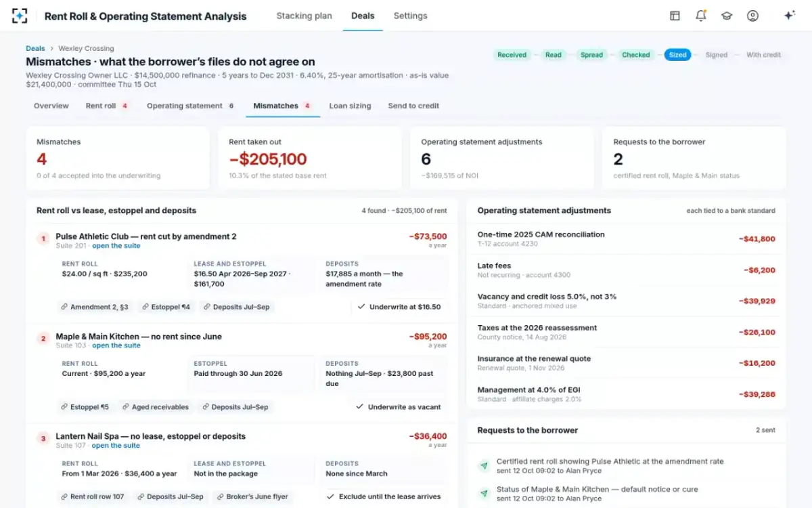Open the suite link for Suite 201
This screenshot has height=508, width=812.
point(116,246)
